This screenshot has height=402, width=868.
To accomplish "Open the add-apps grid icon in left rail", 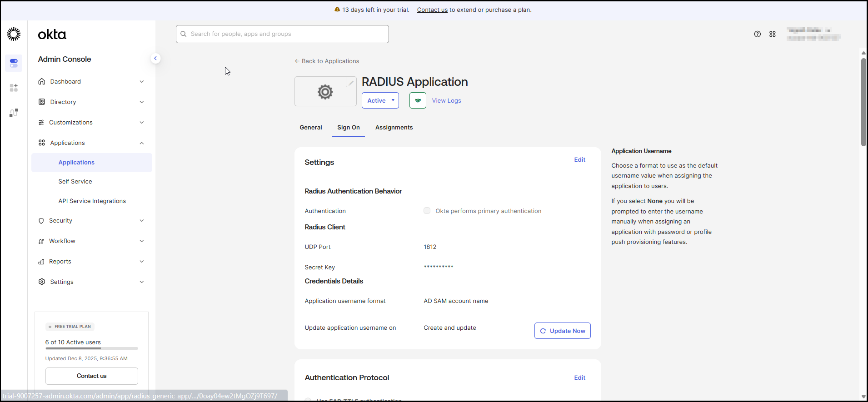I will [x=14, y=88].
